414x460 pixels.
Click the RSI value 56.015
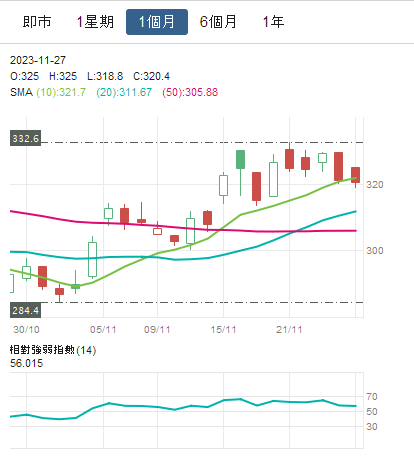coord(27,363)
